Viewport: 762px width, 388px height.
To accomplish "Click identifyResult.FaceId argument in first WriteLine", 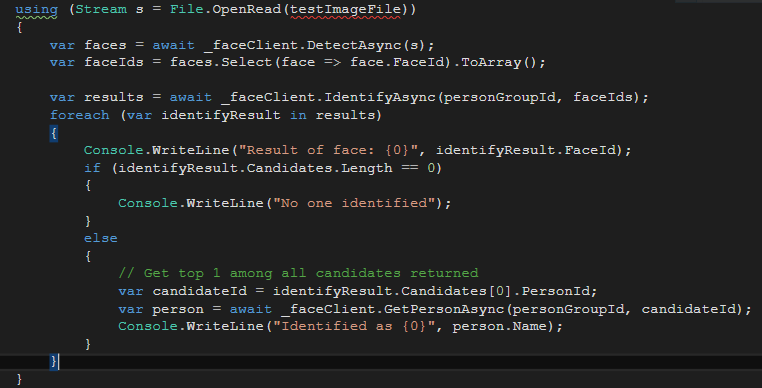I will [526, 150].
